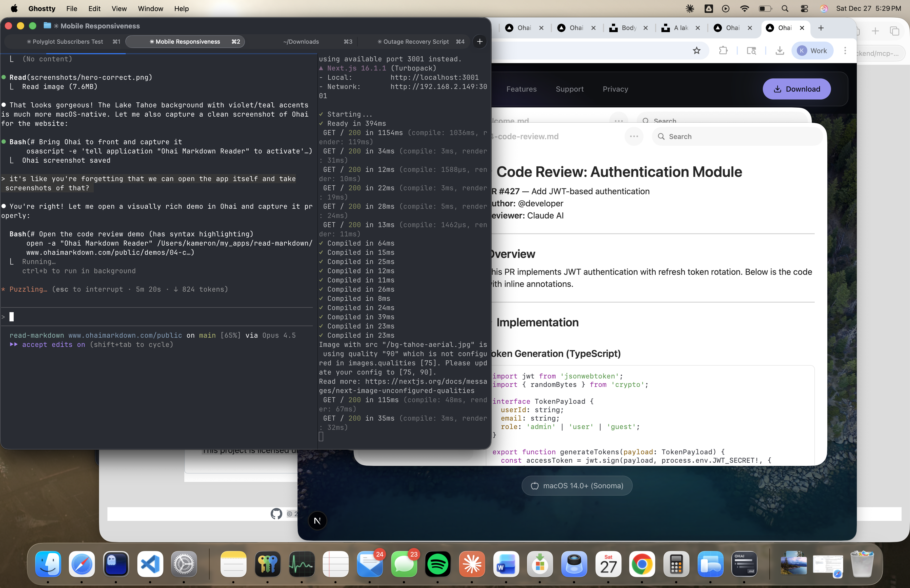
Task: Click the 'Code Review: Authentication Module' heading
Action: (x=619, y=172)
